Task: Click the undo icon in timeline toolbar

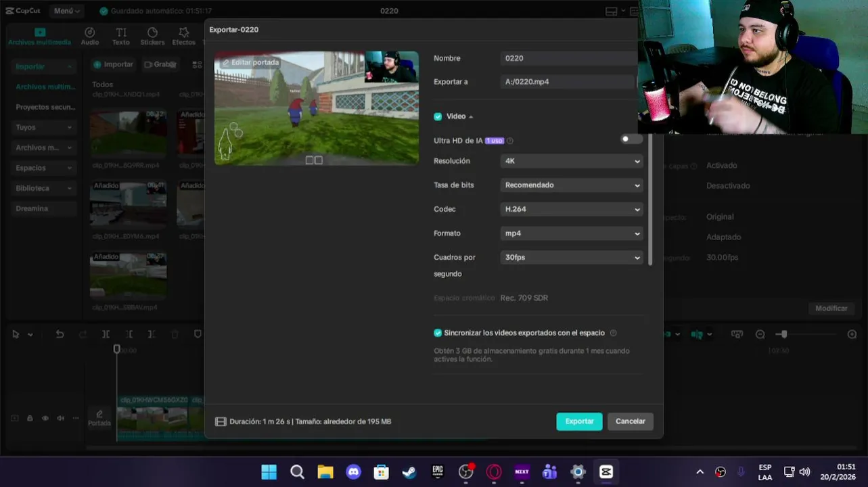Action: pos(60,334)
